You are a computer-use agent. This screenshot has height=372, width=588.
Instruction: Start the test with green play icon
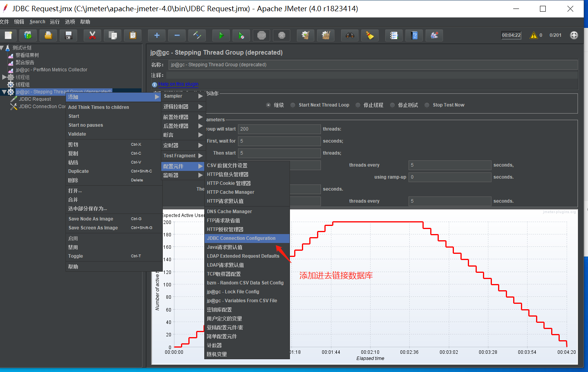tap(221, 35)
